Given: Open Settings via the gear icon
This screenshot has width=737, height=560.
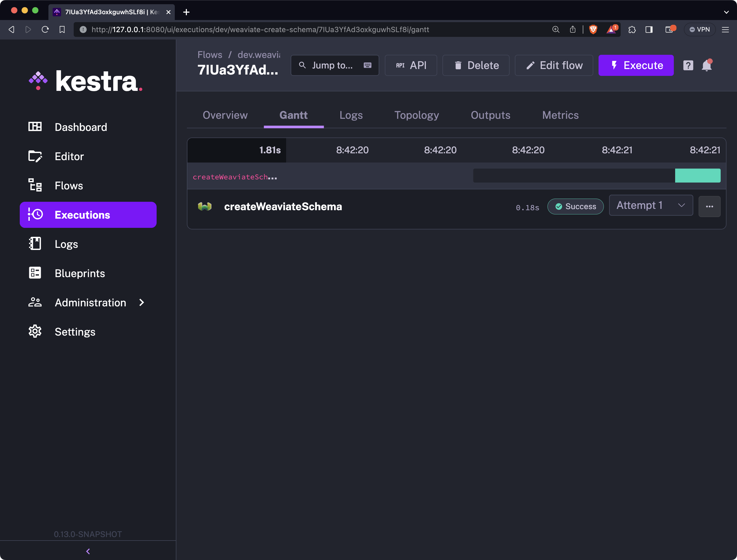Looking at the screenshot, I should 35,332.
